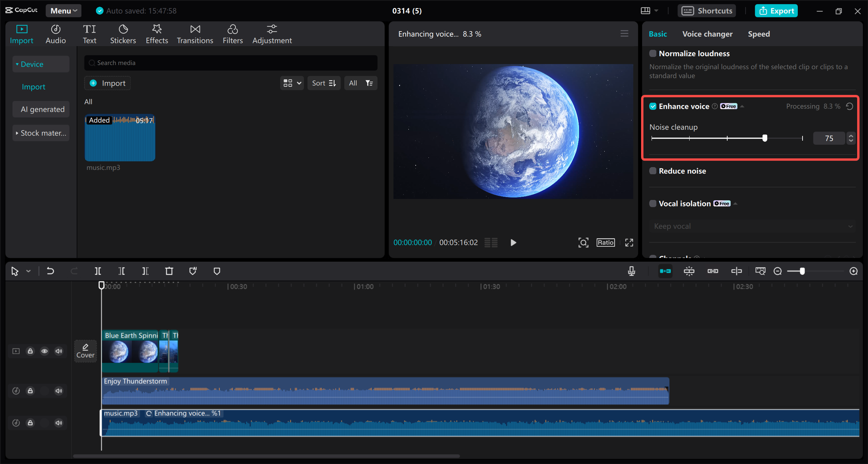
Task: Open the Stickers panel
Action: (123, 34)
